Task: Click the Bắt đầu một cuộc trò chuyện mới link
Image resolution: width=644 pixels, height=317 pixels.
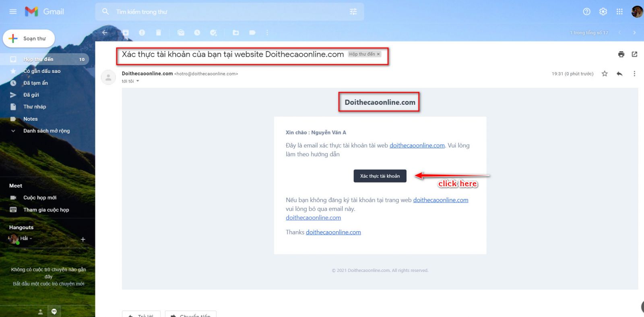Action: click(49, 284)
